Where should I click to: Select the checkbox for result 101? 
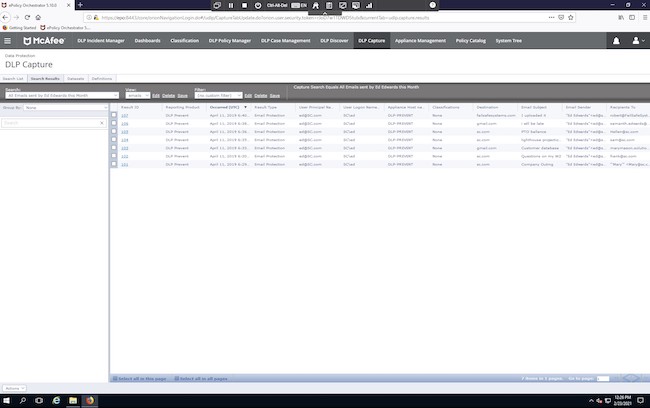point(114,164)
